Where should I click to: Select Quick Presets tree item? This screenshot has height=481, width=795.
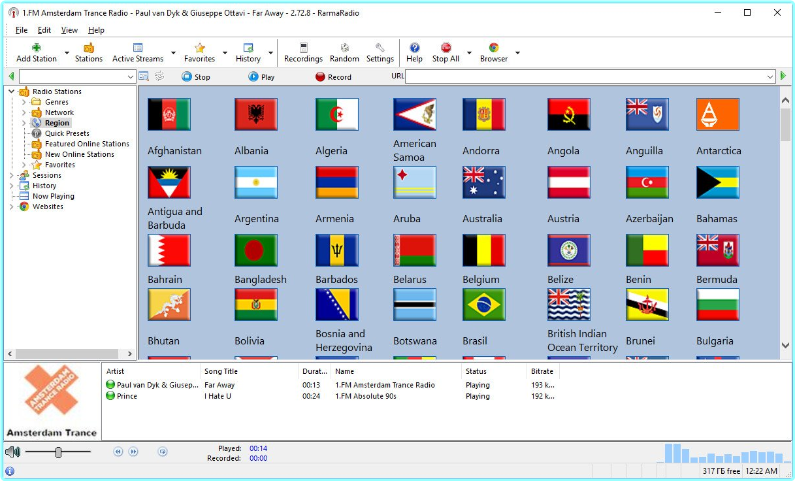(x=67, y=133)
